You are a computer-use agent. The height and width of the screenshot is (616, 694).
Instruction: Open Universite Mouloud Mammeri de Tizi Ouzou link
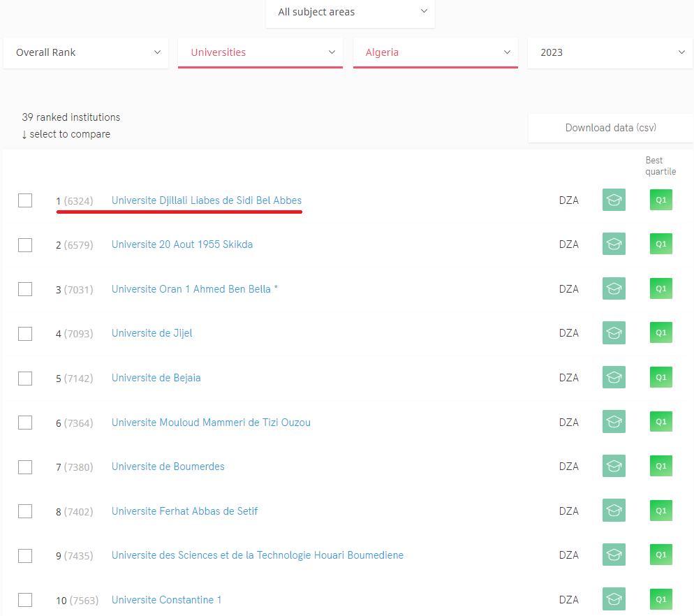click(x=211, y=422)
